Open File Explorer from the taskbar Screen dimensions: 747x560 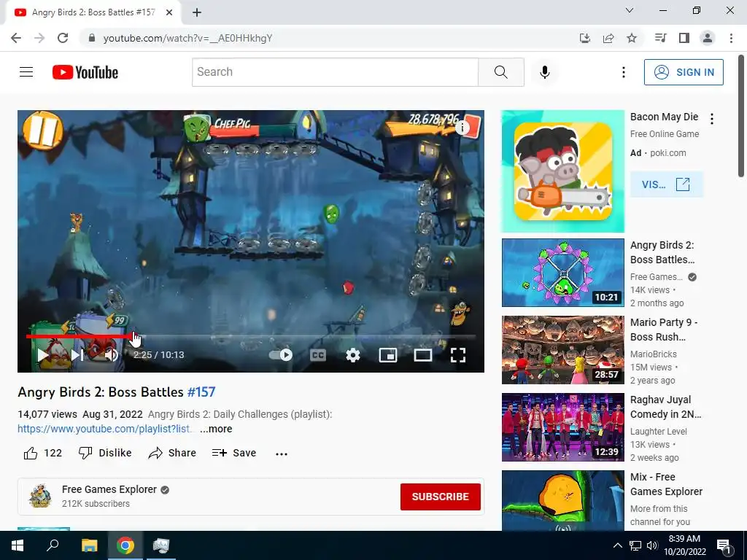click(89, 545)
